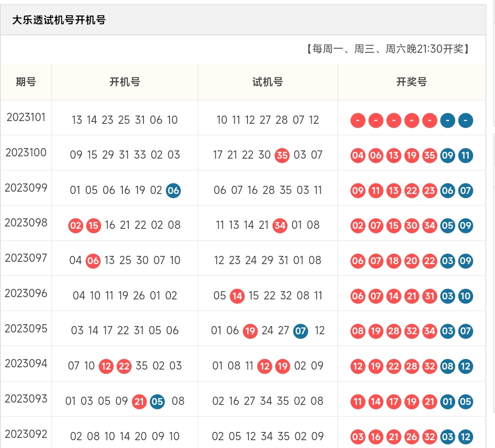
Task: Select issue number 2023093
Action: click(x=26, y=399)
